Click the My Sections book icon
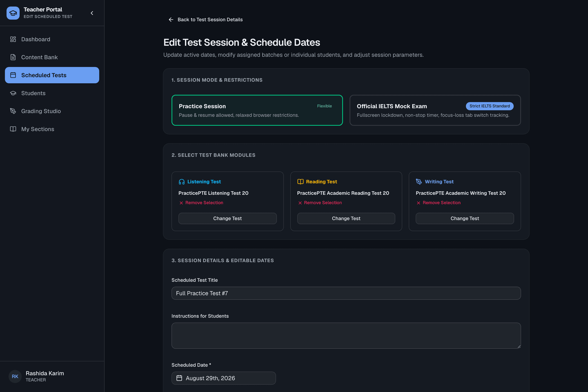This screenshot has height=392, width=588. pos(13,129)
